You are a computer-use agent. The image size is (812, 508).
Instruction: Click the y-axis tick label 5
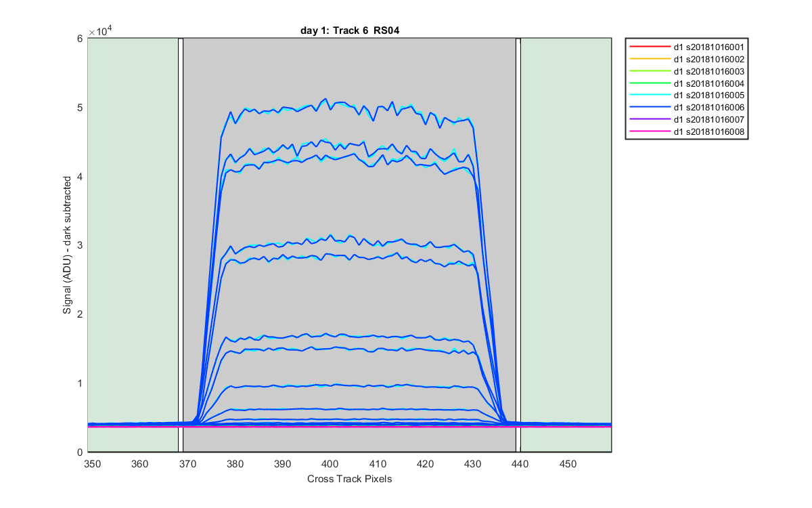(x=81, y=108)
